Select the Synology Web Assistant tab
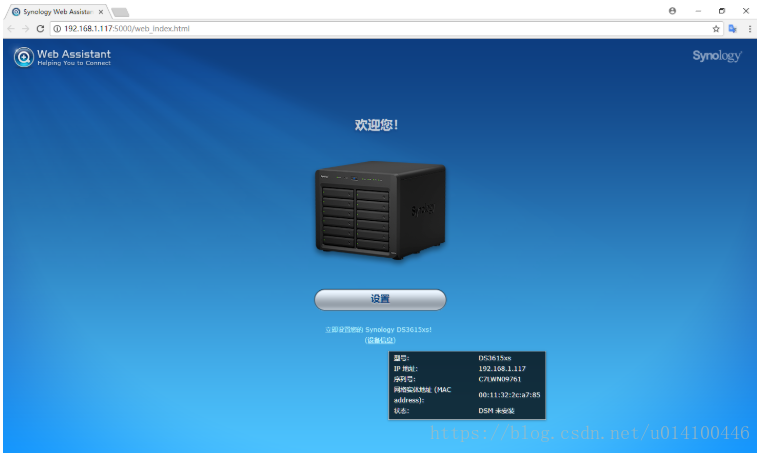The height and width of the screenshot is (453, 761). (57, 12)
